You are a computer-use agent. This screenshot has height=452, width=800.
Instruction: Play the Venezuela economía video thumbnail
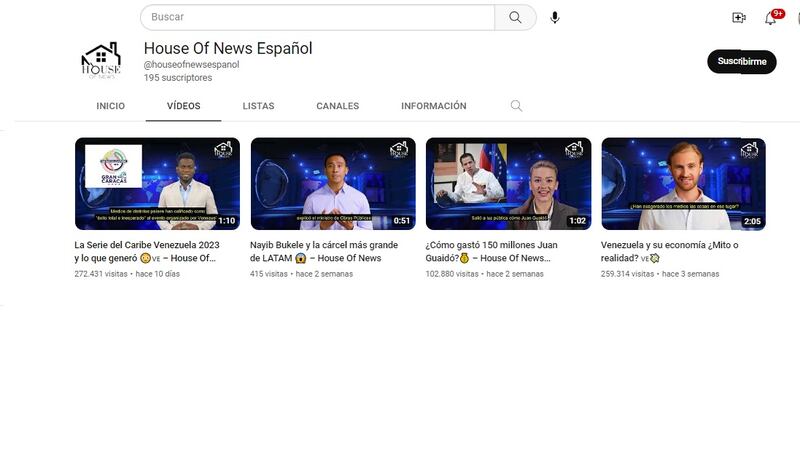[684, 184]
